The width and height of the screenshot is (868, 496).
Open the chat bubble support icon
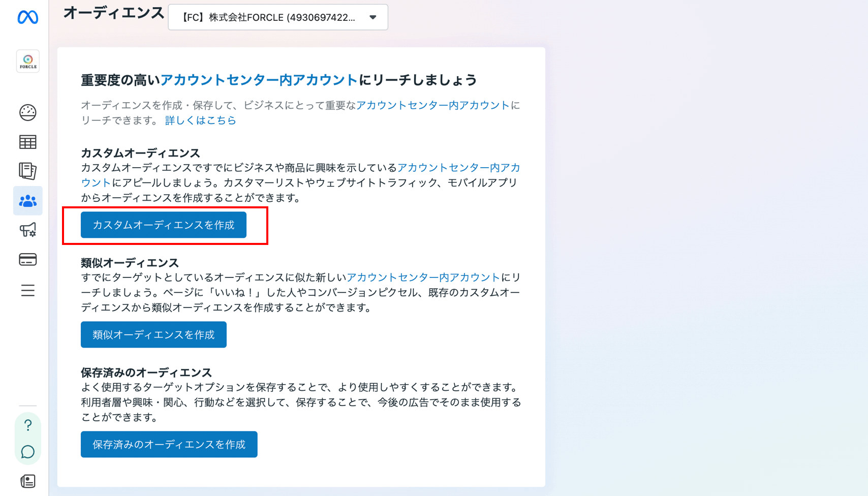(x=28, y=452)
